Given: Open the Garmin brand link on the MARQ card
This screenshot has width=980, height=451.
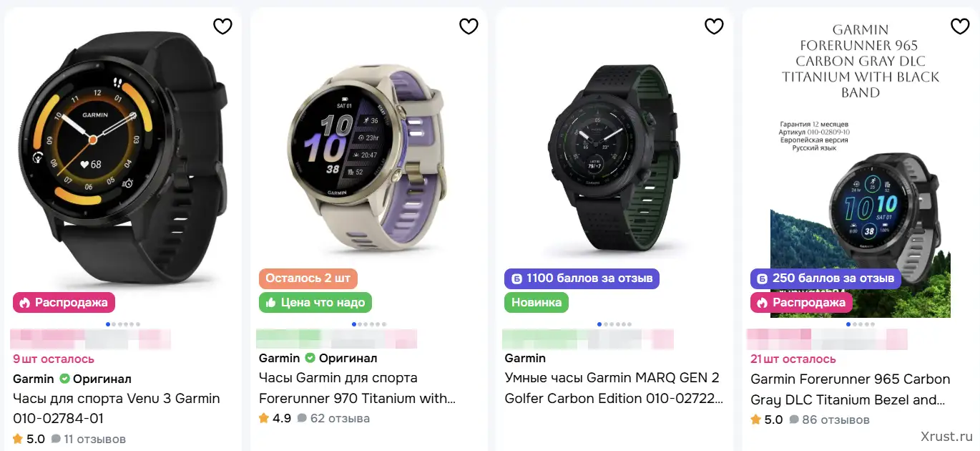Looking at the screenshot, I should pos(526,357).
